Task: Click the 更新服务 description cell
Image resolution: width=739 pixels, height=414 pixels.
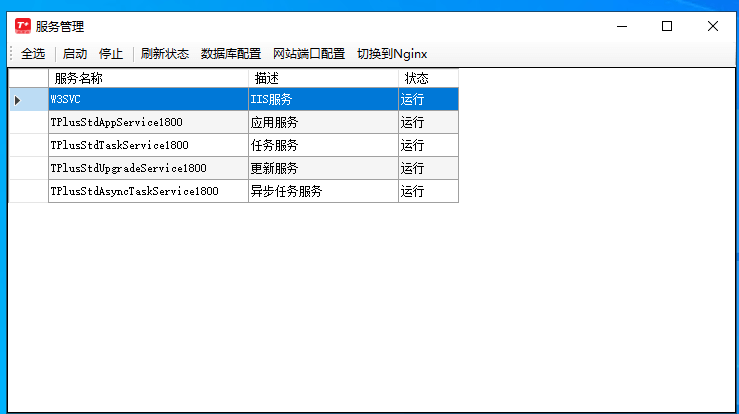Action: [x=323, y=168]
